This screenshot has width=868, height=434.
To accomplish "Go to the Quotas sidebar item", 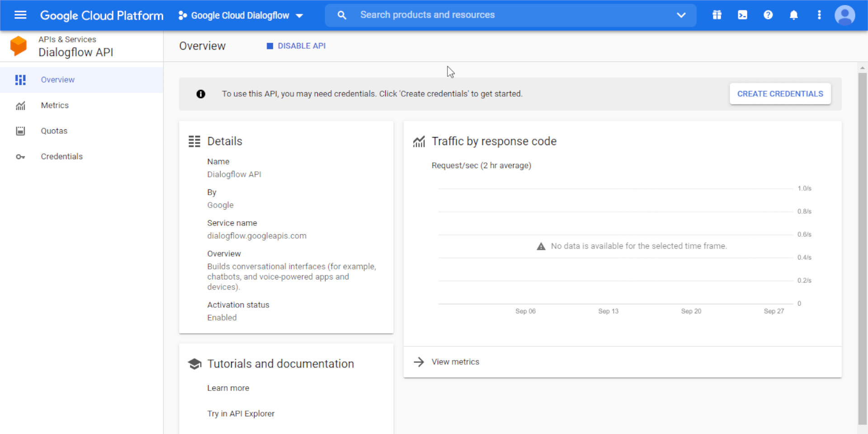I will point(54,131).
